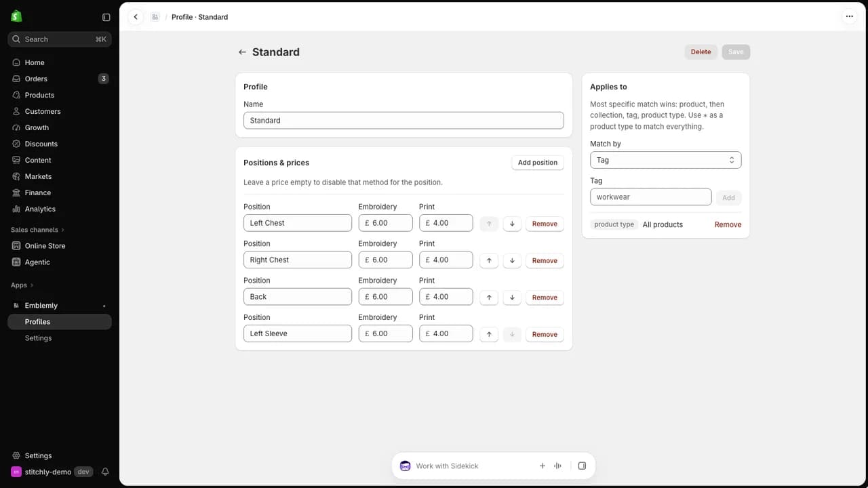
Task: Click the Search magnifier field
Action: pyautogui.click(x=60, y=39)
